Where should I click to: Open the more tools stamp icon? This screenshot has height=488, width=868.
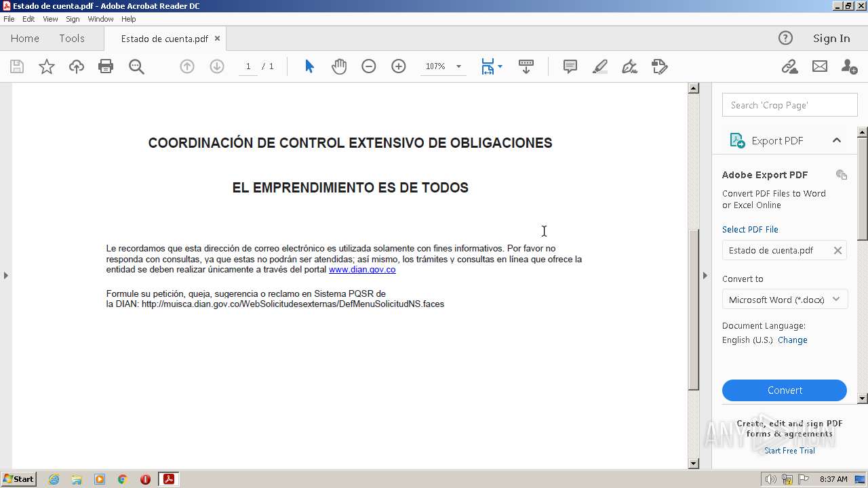pos(659,66)
